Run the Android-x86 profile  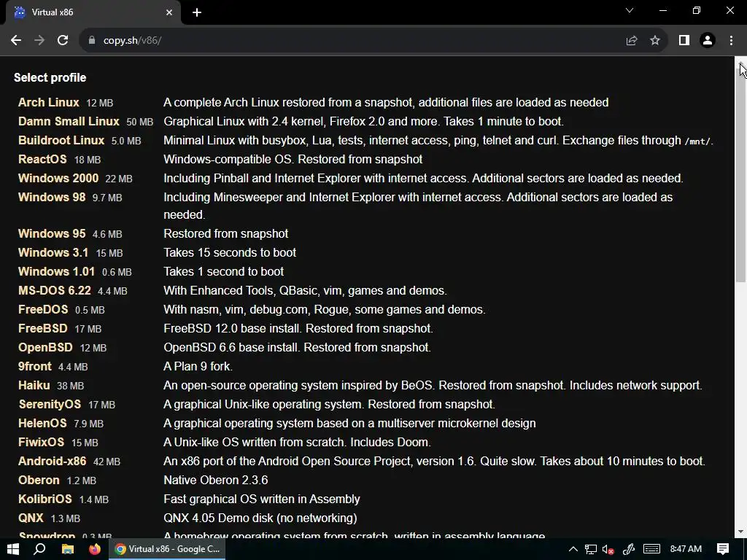click(52, 461)
